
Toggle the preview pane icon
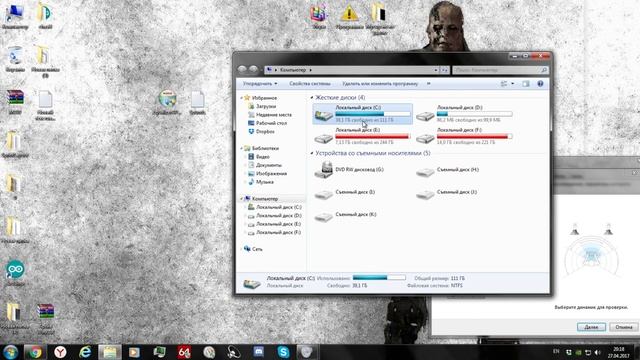click(526, 84)
